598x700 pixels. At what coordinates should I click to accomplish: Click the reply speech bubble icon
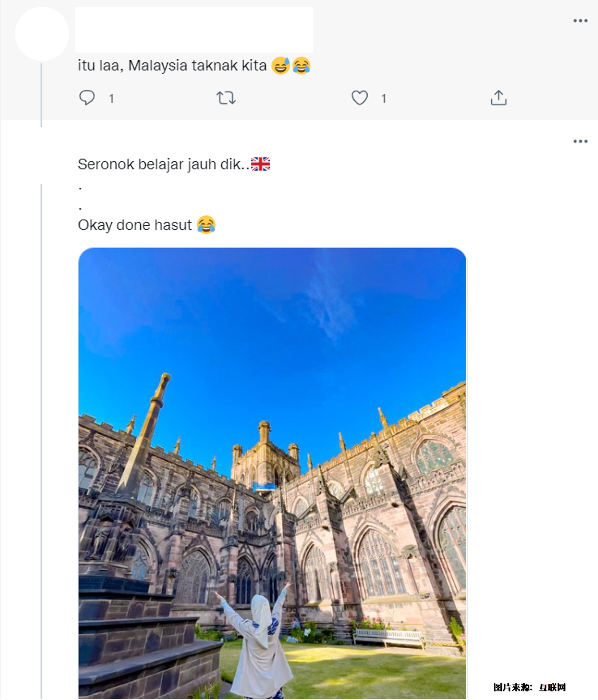[87, 98]
